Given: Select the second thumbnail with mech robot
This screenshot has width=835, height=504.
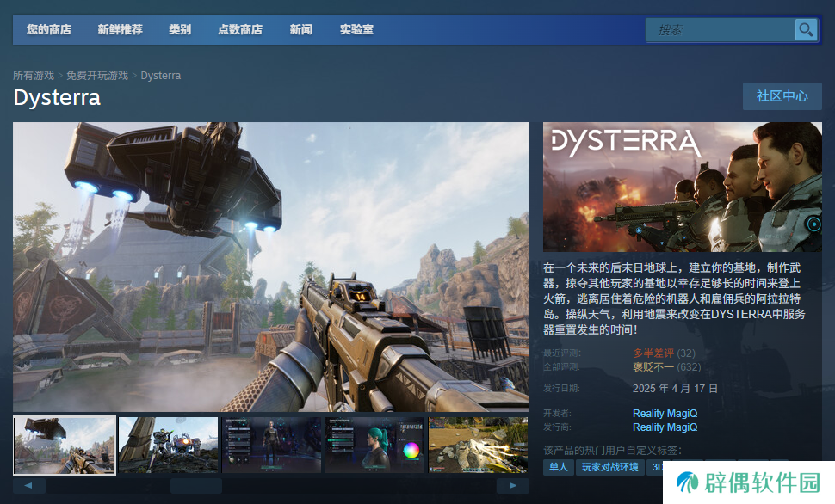Looking at the screenshot, I should 168,446.
